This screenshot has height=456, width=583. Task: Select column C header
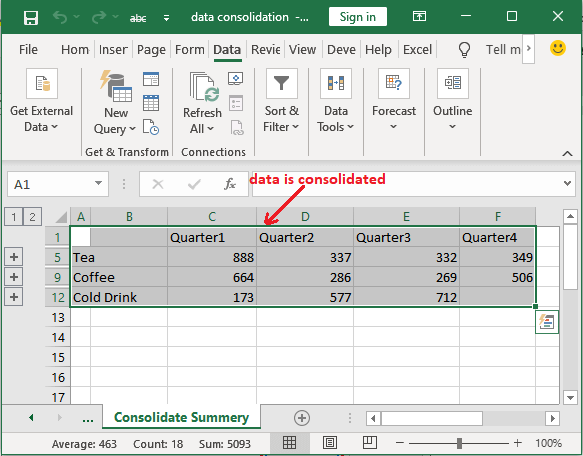point(212,216)
